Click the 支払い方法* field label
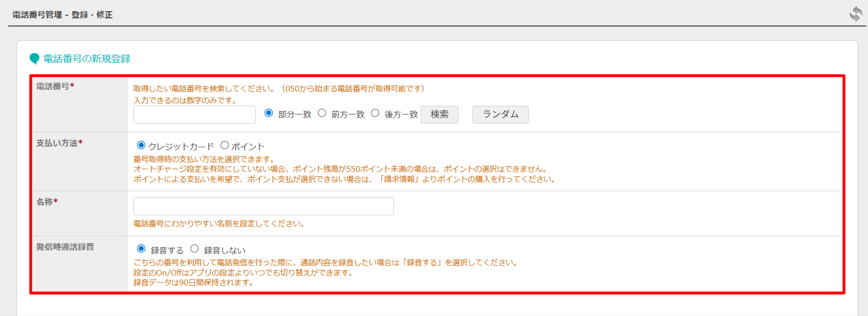 click(x=59, y=143)
